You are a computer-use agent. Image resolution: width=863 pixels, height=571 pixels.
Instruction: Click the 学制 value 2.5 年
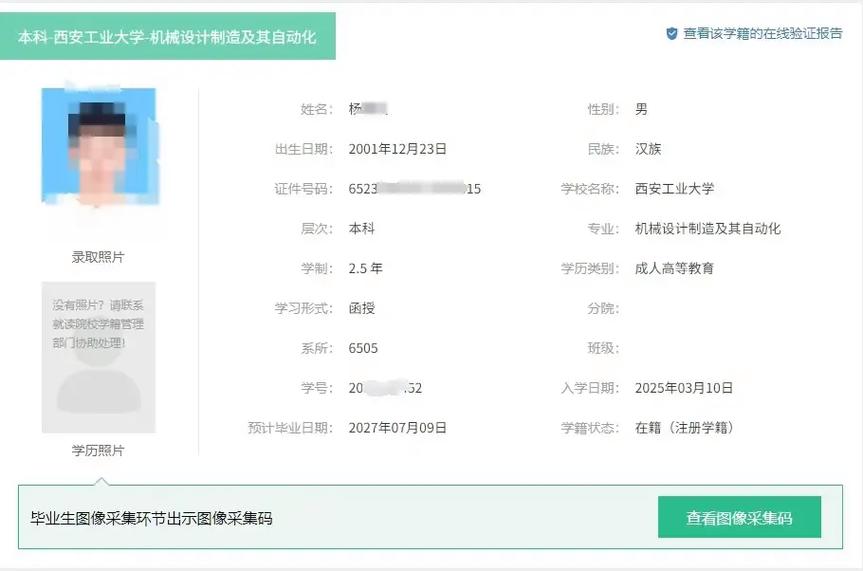coord(365,268)
